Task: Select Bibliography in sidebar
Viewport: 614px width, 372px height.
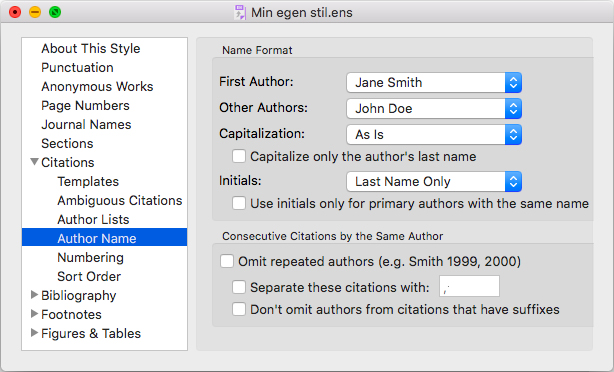Action: click(x=78, y=296)
